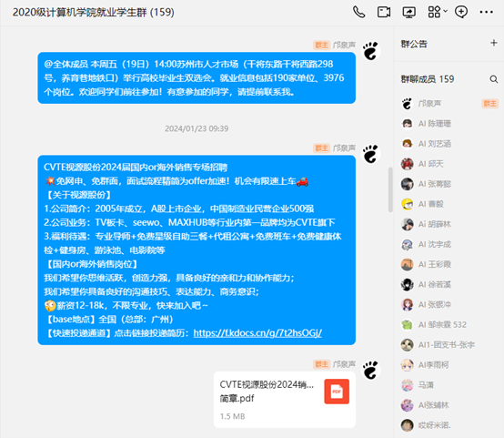504x438 pixels.
Task: Open member AI 陈珊珊's avatar
Action: [x=407, y=124]
